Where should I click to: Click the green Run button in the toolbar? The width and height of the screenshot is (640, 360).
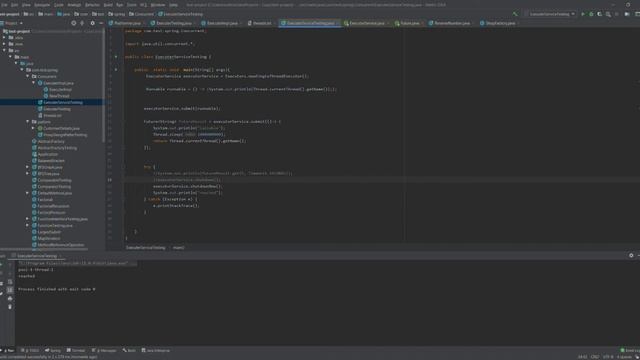[x=583, y=14]
